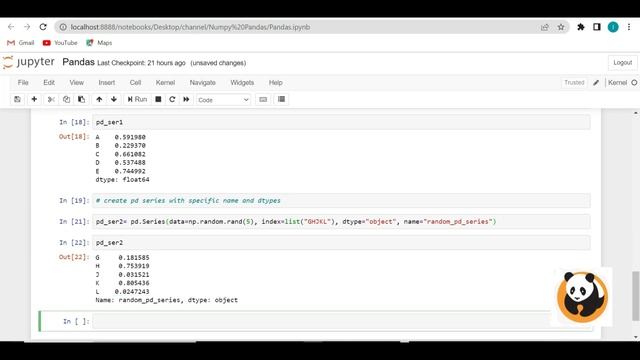Click the page vertical scrollbar thumb
The height and width of the screenshot is (360, 640).
coord(636,296)
